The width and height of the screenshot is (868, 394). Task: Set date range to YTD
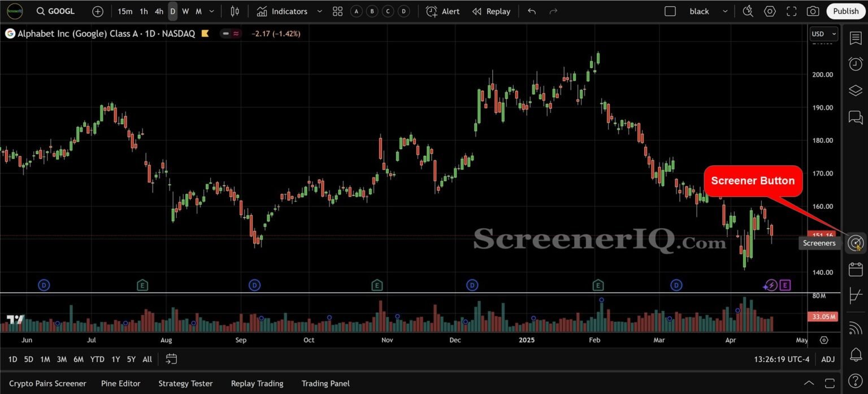(x=97, y=359)
